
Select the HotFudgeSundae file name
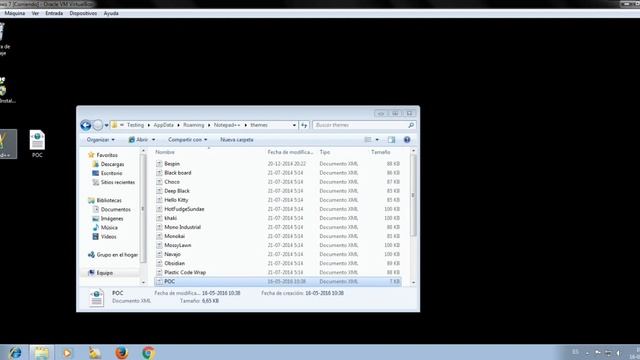pyautogui.click(x=184, y=209)
